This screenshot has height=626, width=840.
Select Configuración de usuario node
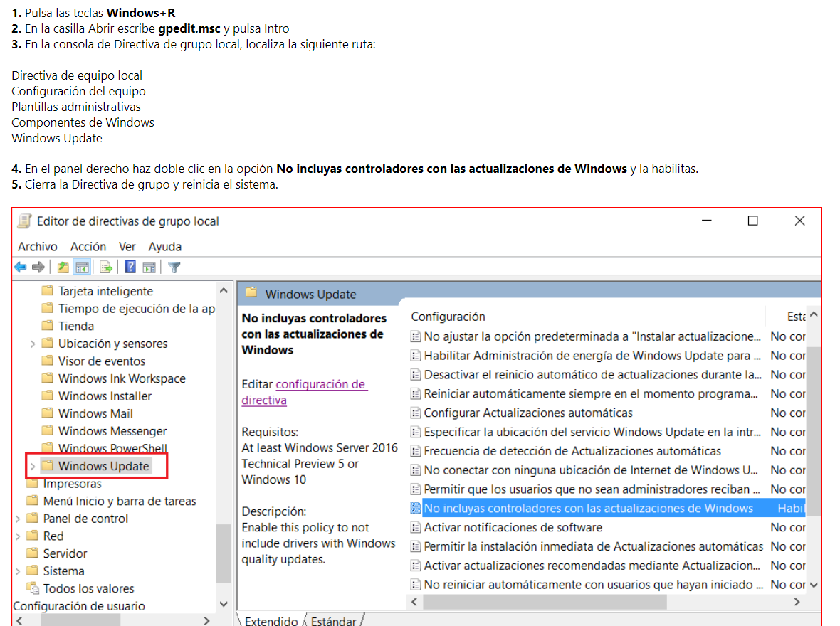pyautogui.click(x=79, y=605)
